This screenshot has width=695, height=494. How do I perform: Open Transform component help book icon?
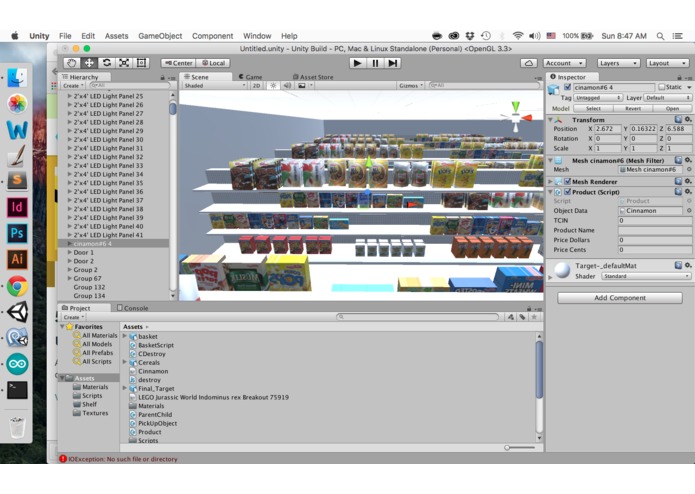pos(678,120)
